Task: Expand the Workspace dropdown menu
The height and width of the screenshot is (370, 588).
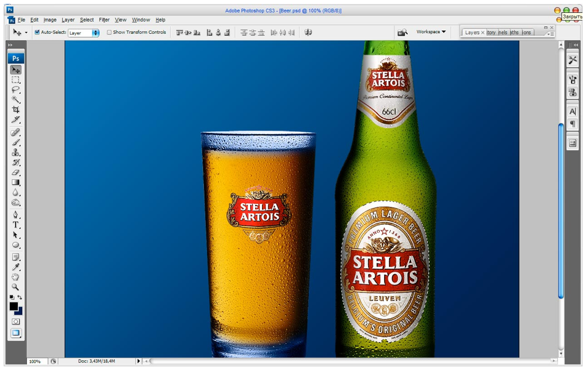Action: tap(431, 32)
